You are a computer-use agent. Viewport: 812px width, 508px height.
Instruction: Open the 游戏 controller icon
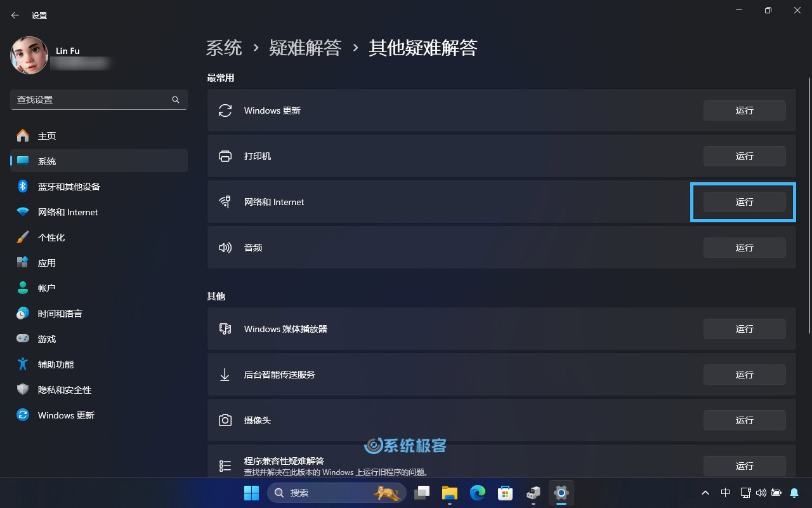[x=23, y=338]
